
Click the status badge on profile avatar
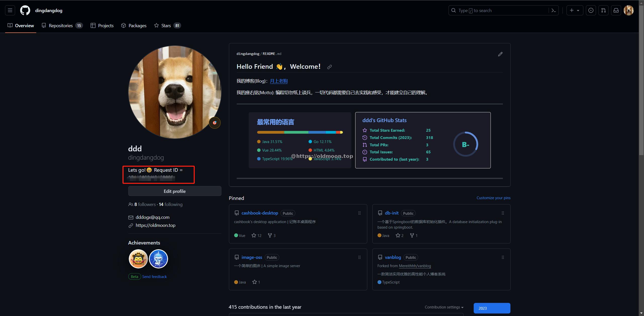215,123
